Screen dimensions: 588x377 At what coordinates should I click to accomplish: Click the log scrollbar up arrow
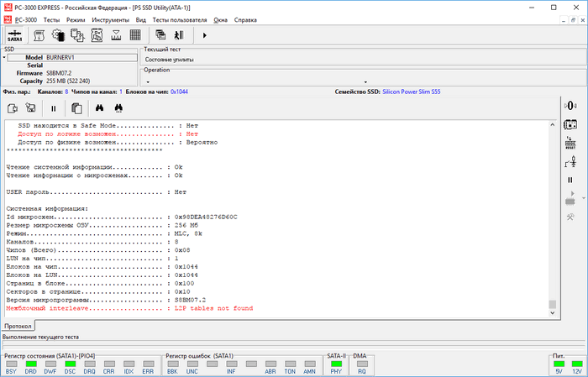(x=552, y=124)
